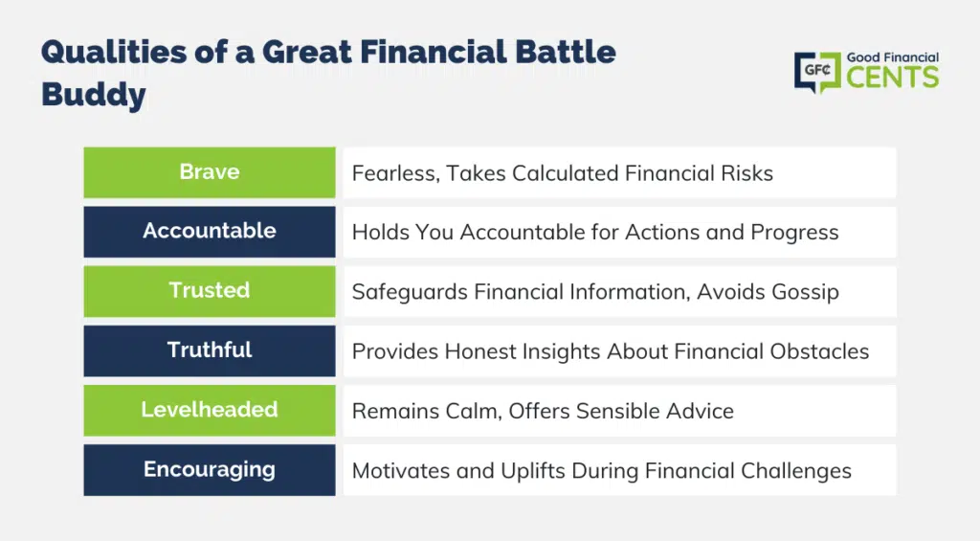Select the green Brave label box
980x541 pixels.
pyautogui.click(x=210, y=172)
